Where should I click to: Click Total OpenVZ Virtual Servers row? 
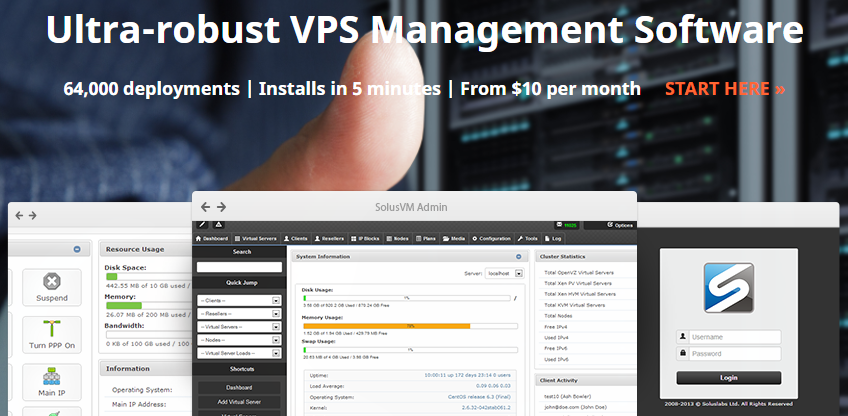(x=586, y=273)
